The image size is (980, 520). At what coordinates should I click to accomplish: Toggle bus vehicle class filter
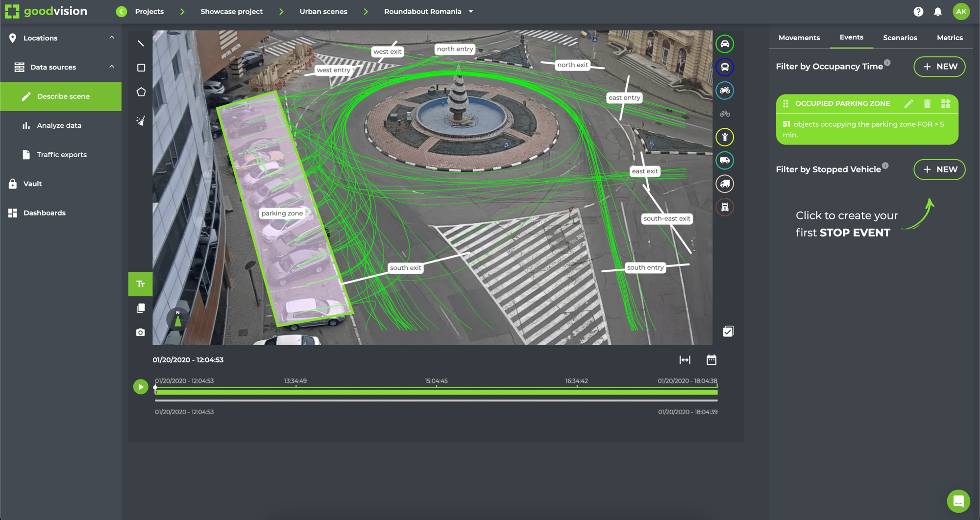[x=725, y=67]
